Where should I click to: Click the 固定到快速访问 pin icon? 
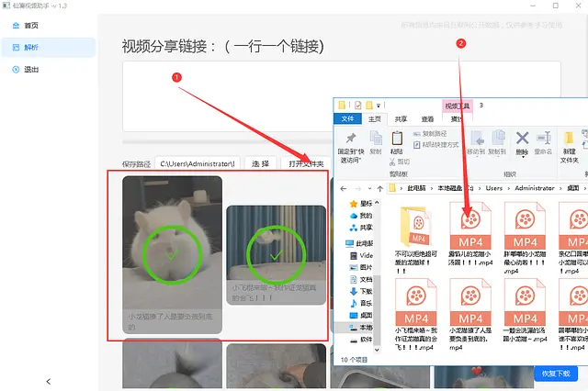click(x=351, y=138)
